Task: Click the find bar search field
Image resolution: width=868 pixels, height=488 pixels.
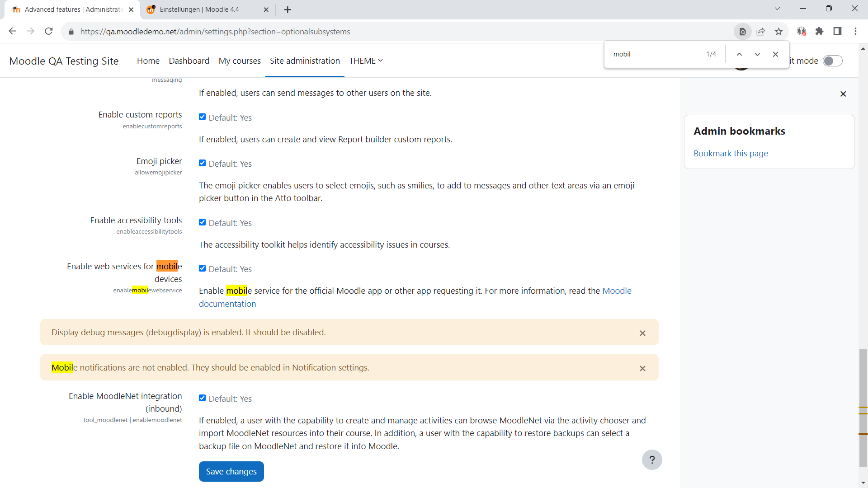Action: (x=656, y=54)
